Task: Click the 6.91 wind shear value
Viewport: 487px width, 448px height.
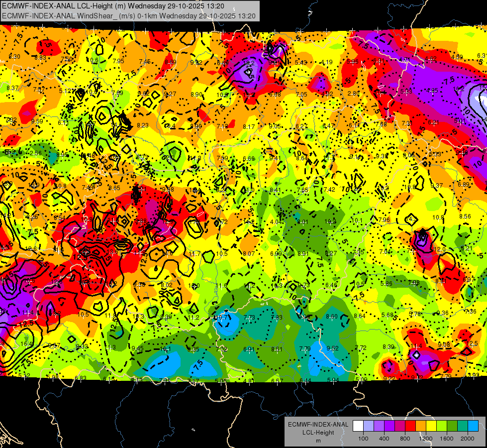Action: click(249, 349)
